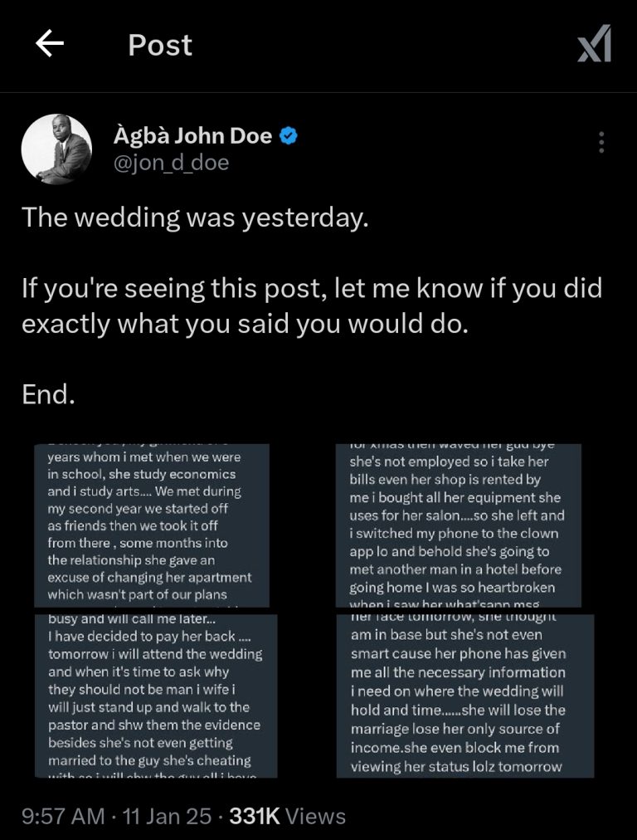Tap the line "The wedding was yesterday."

pyautogui.click(x=194, y=217)
